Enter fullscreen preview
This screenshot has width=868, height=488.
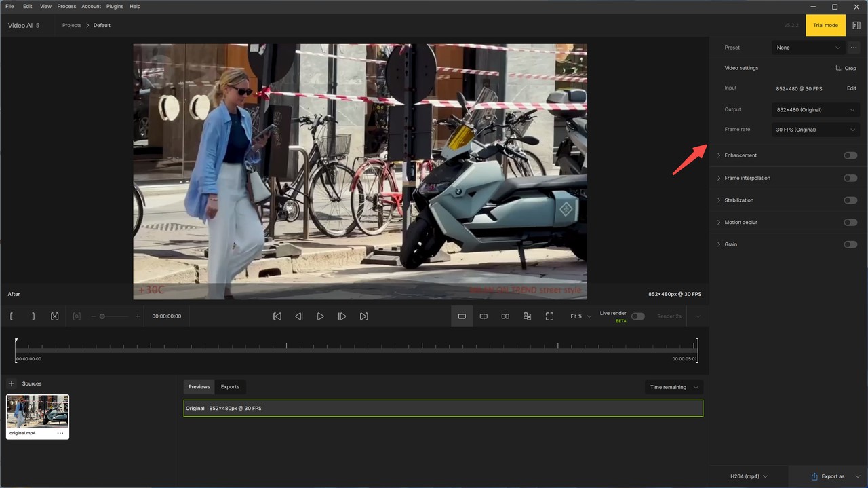(549, 316)
